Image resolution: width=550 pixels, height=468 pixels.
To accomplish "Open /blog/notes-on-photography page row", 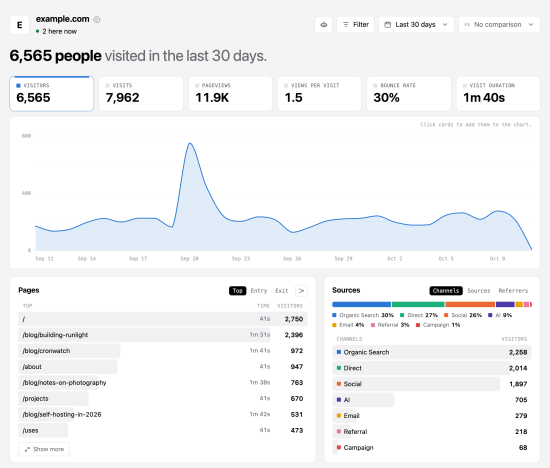I will click(163, 382).
